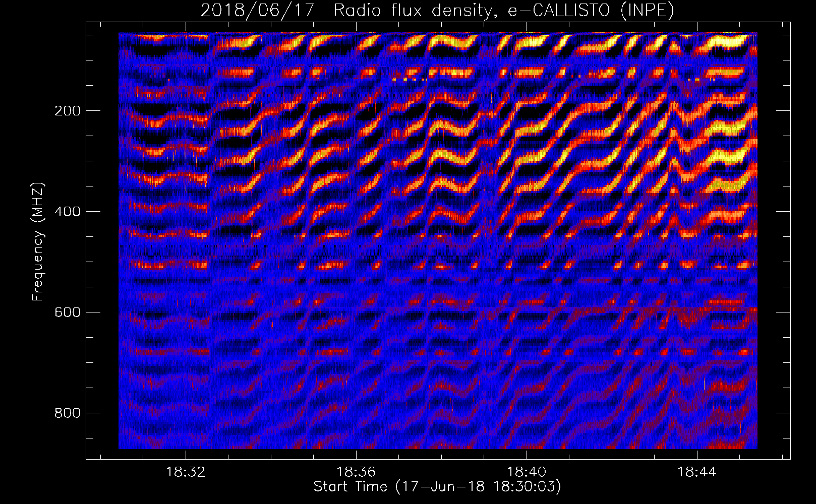
Task: Click the 'Frequency (MHZ)' axis label
Action: (x=38, y=242)
